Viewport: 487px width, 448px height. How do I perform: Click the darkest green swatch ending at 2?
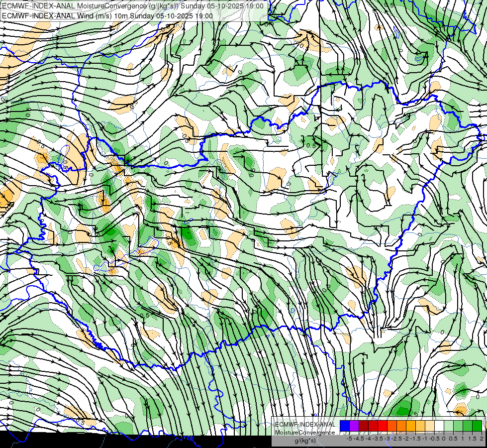click(x=477, y=426)
